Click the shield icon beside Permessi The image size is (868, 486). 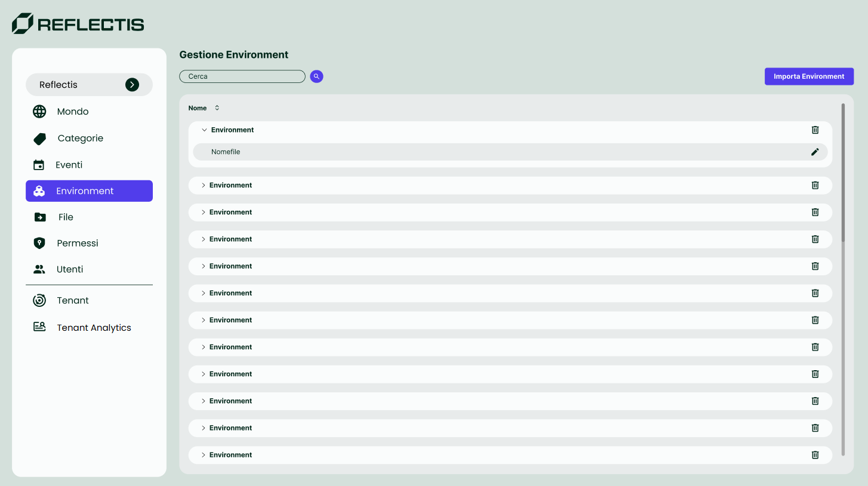point(39,243)
